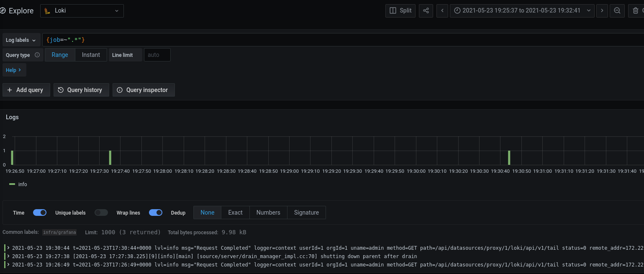
Task: Click the Logs panel title
Action: pos(12,117)
